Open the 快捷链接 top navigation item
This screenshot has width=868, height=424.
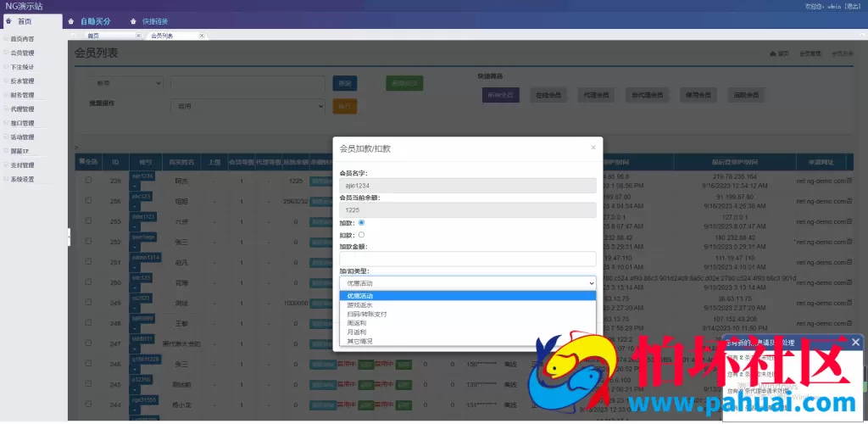pos(155,21)
